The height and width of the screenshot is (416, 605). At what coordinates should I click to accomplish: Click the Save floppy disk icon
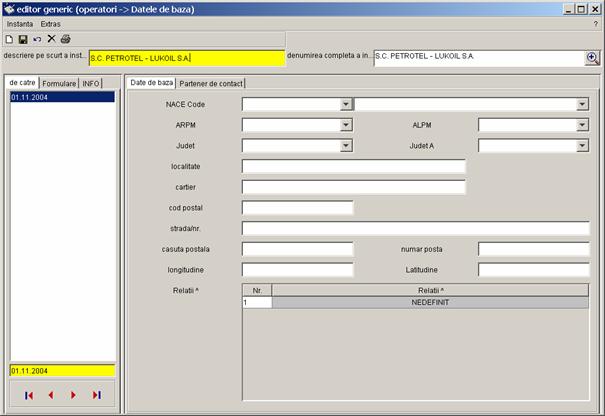click(x=23, y=39)
